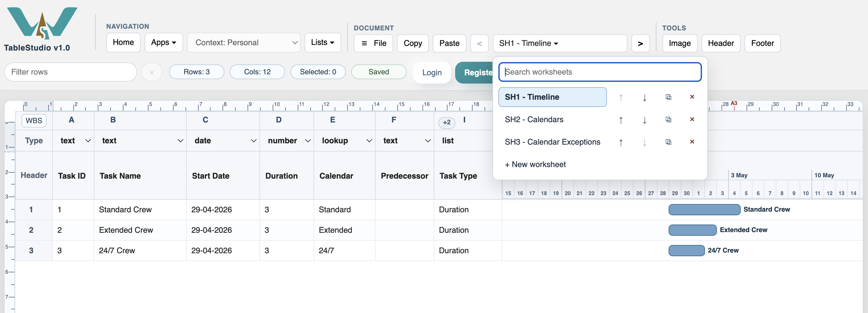Expand the +2 hidden columns
The width and height of the screenshot is (868, 313).
(447, 122)
